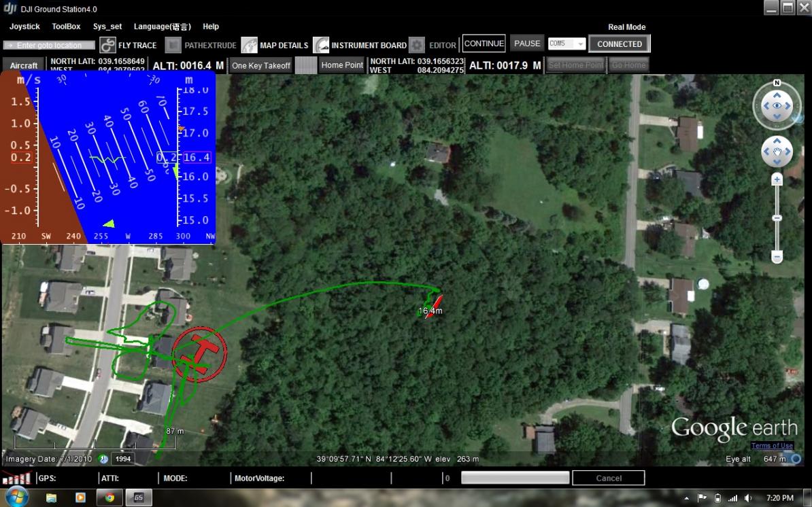The image size is (812, 507).
Task: Open the Sys_set menu
Action: (x=107, y=27)
